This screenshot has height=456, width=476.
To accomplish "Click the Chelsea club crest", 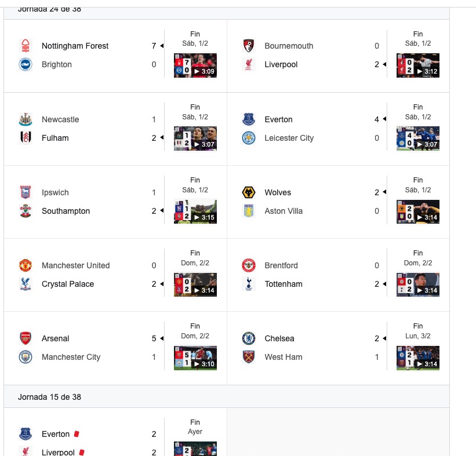I will coord(249,338).
